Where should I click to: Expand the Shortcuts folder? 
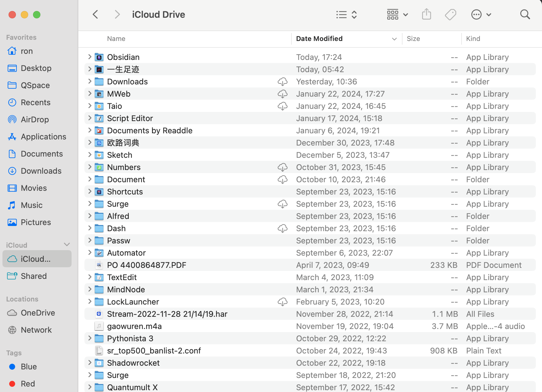(90, 191)
